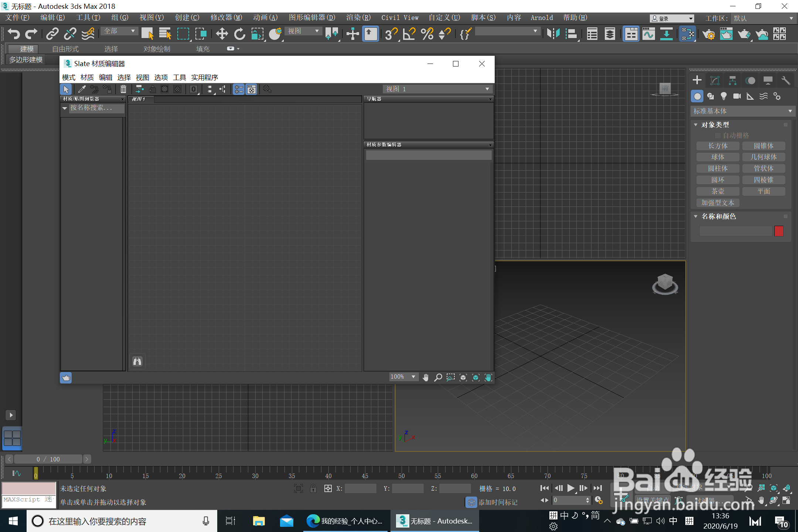The width and height of the screenshot is (798, 532).
Task: Click the 茶壶 teapot button
Action: tap(718, 191)
